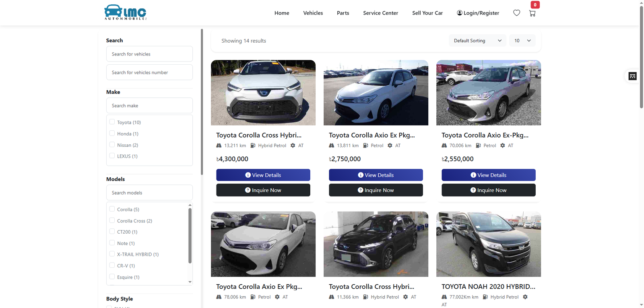644x308 pixels.
Task: Go to the Home page
Action: coord(282,13)
